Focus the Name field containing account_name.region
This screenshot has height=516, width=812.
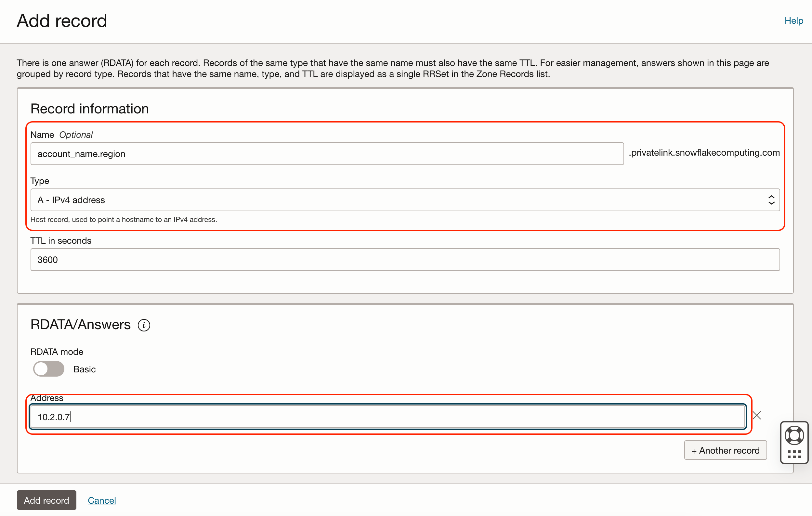point(326,154)
